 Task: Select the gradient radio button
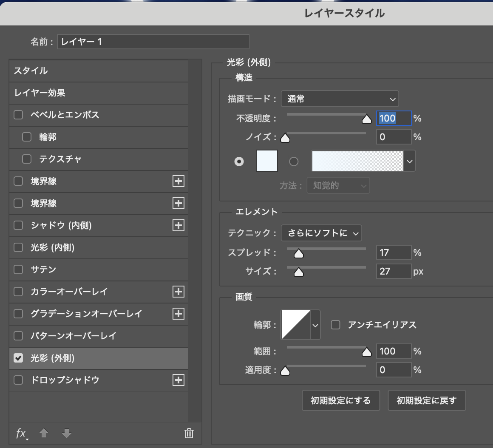tap(294, 162)
